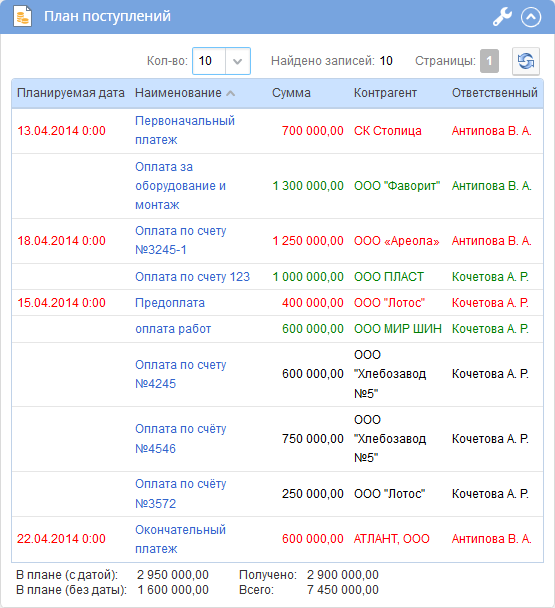The height and width of the screenshot is (608, 555).
Task: Open оплата работ link
Action: (173, 329)
